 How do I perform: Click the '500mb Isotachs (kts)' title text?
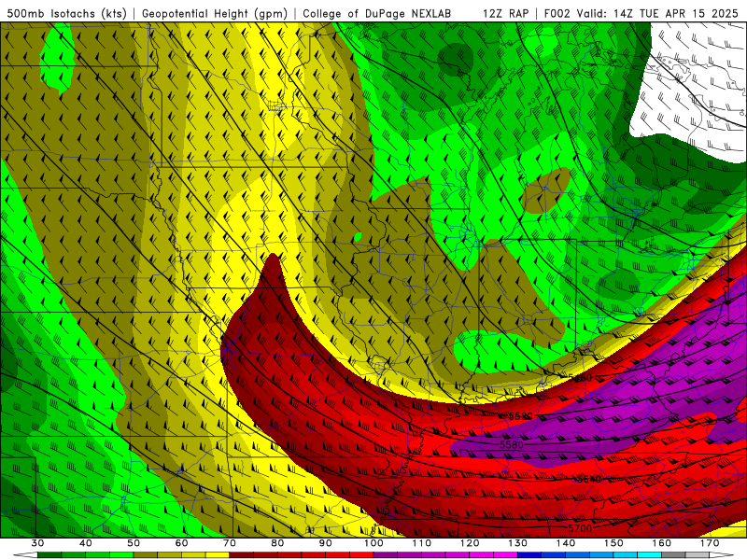pos(67,13)
